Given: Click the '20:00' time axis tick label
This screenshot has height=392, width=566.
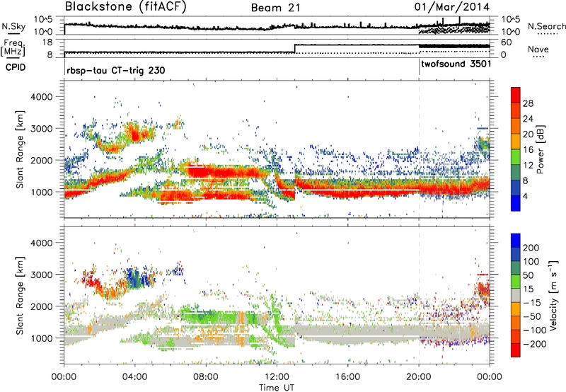Looking at the screenshot, I should 419,376.
